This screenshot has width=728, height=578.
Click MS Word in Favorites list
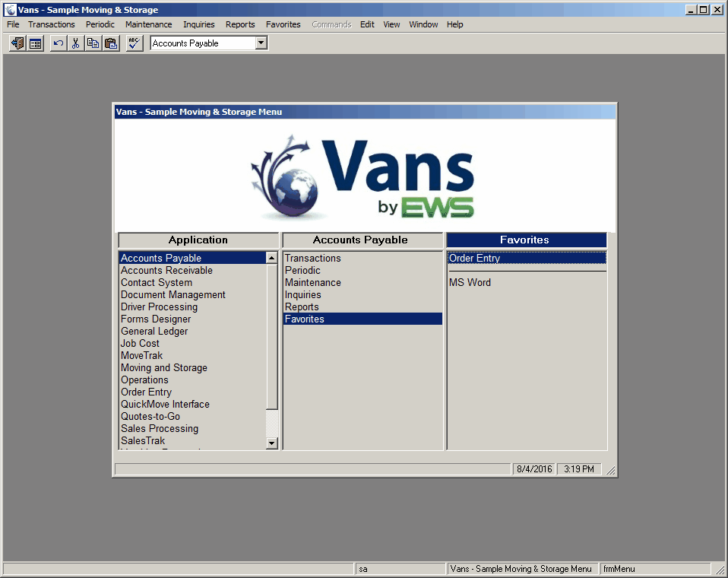(x=527, y=282)
